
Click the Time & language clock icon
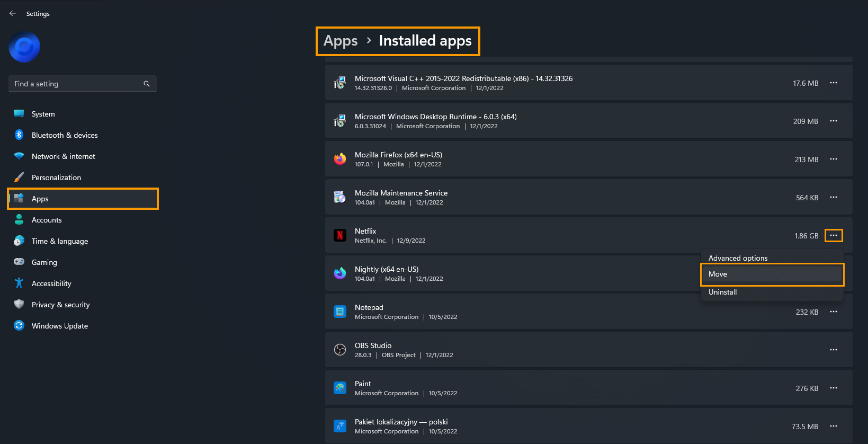[19, 241]
